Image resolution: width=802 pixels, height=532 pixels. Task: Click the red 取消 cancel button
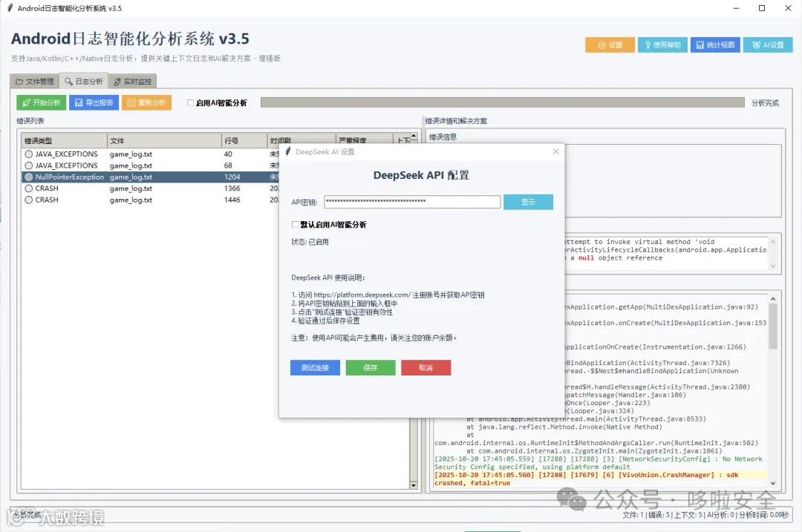pos(426,367)
